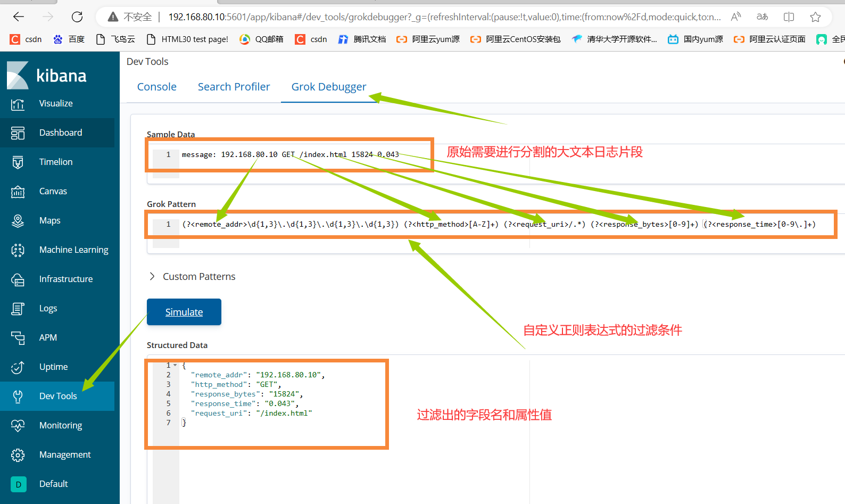Click the not-secure warning icon
The height and width of the screenshot is (504, 845).
click(x=113, y=17)
